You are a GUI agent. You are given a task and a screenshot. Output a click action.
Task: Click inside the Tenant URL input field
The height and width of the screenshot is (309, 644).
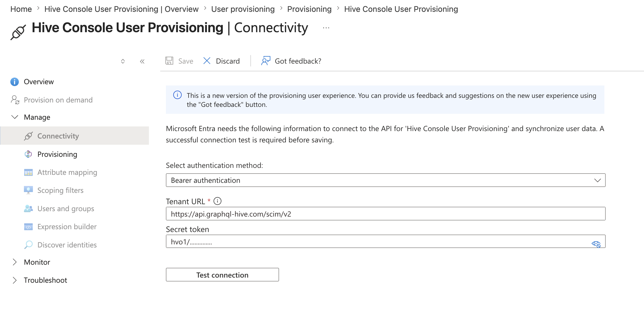(x=386, y=214)
